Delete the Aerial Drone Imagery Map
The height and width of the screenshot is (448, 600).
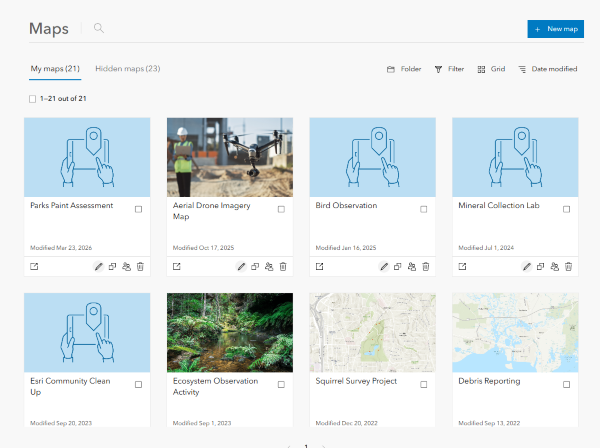[283, 266]
